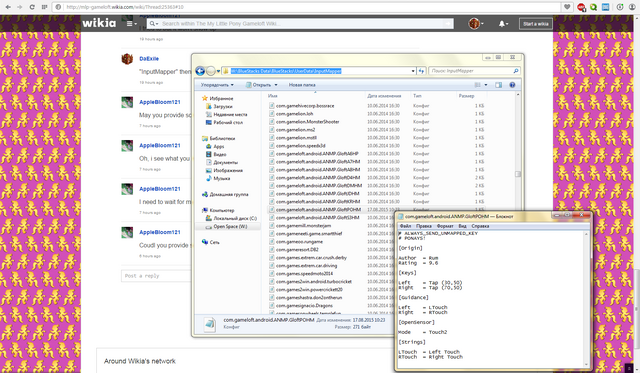This screenshot has width=640, height=373.
Task: Click Открыть button in Explorer toolbar
Action: click(258, 85)
